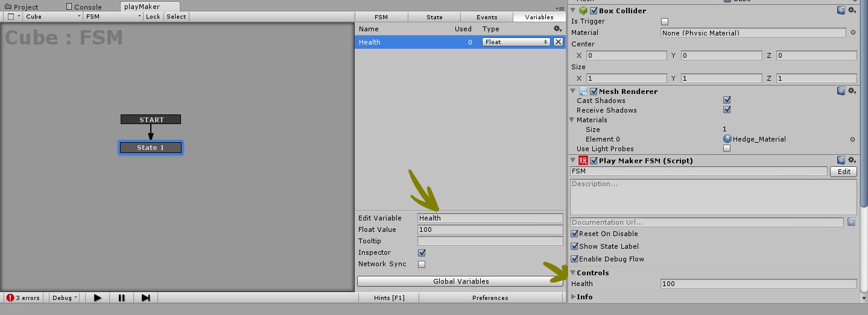Toggle the Reset On Disable checkbox
This screenshot has width=868, height=315.
click(x=574, y=234)
